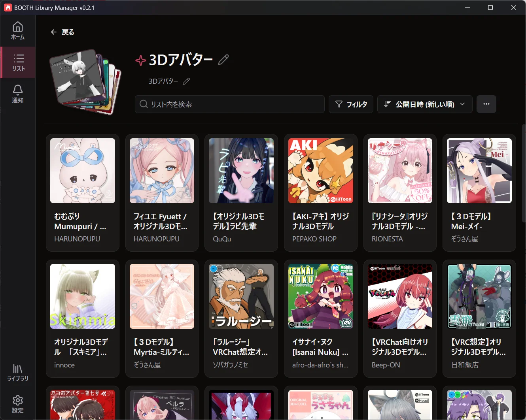Viewport: 526px width, 420px height.
Task: Click the HARUNOPUPU shop name under Fyuett
Action: point(157,239)
